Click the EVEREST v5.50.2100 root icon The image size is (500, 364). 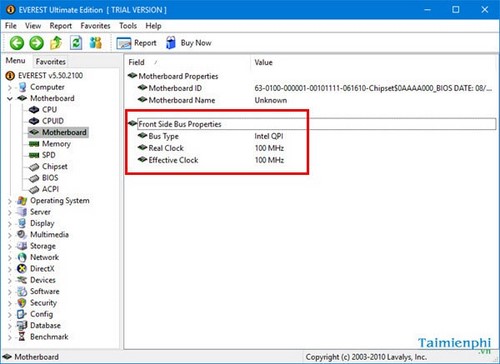point(11,76)
